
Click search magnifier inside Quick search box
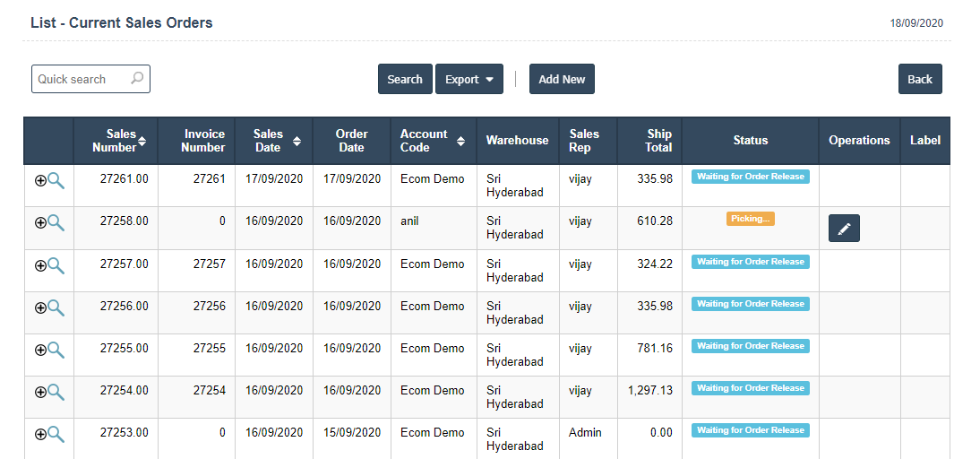click(x=137, y=79)
